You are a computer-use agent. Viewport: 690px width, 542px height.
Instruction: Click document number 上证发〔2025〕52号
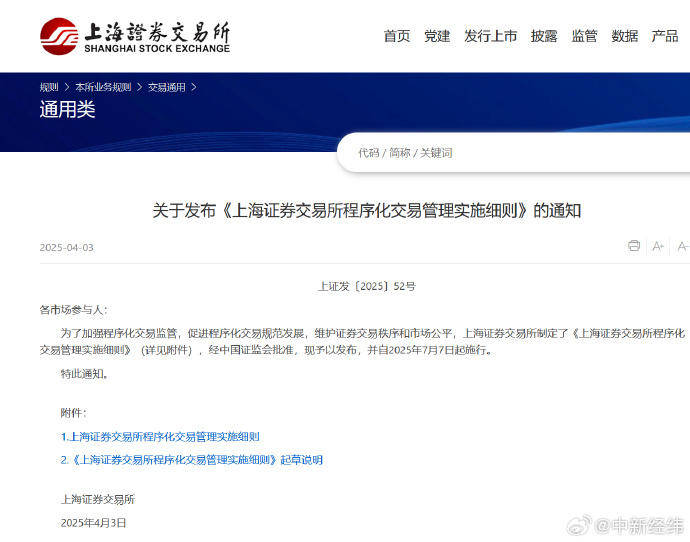(367, 286)
